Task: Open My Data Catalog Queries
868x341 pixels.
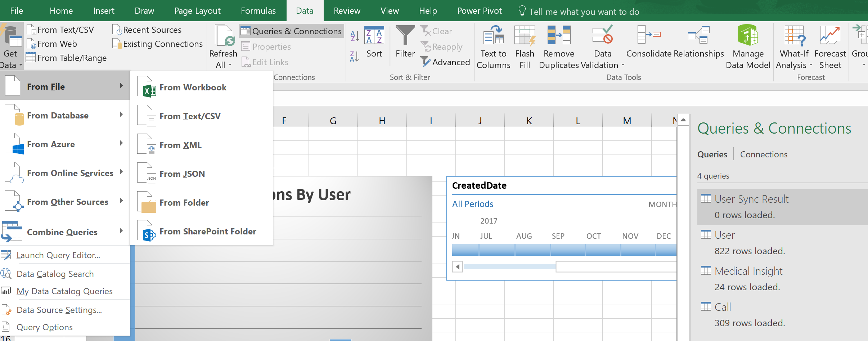Action: point(65,291)
